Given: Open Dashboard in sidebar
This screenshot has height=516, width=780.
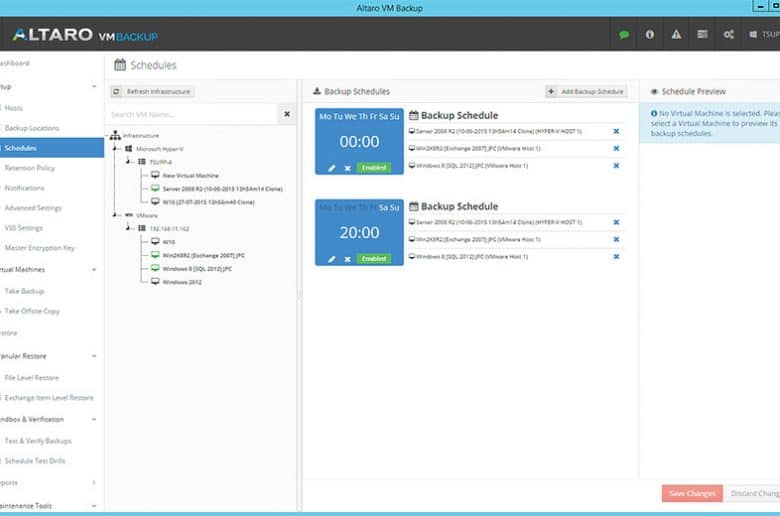Looking at the screenshot, I should 15,63.
